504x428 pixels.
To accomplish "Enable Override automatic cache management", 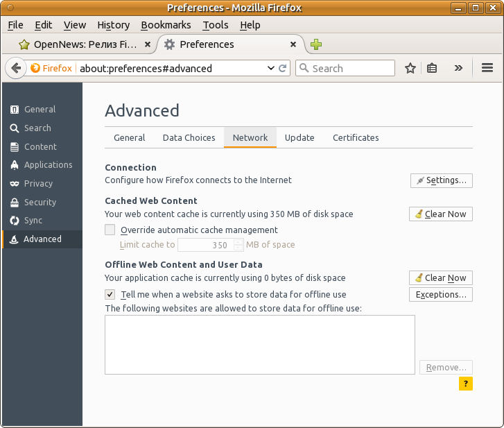I will (x=110, y=230).
